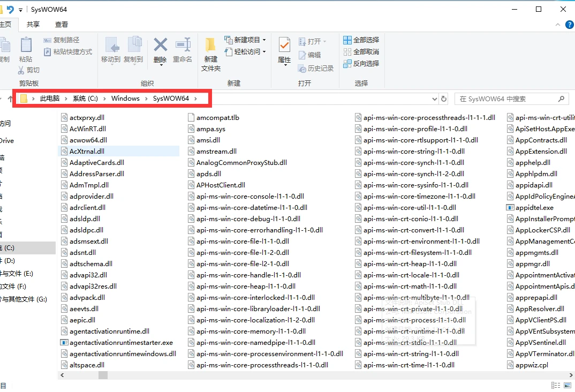Click the Cut (剪切) scissors icon
575x392 pixels.
tap(21, 70)
